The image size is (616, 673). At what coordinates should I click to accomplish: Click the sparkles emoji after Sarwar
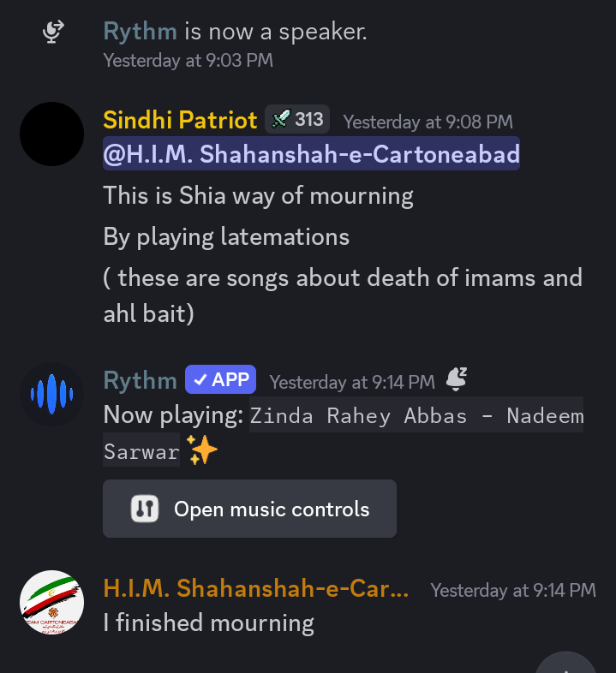pos(202,450)
